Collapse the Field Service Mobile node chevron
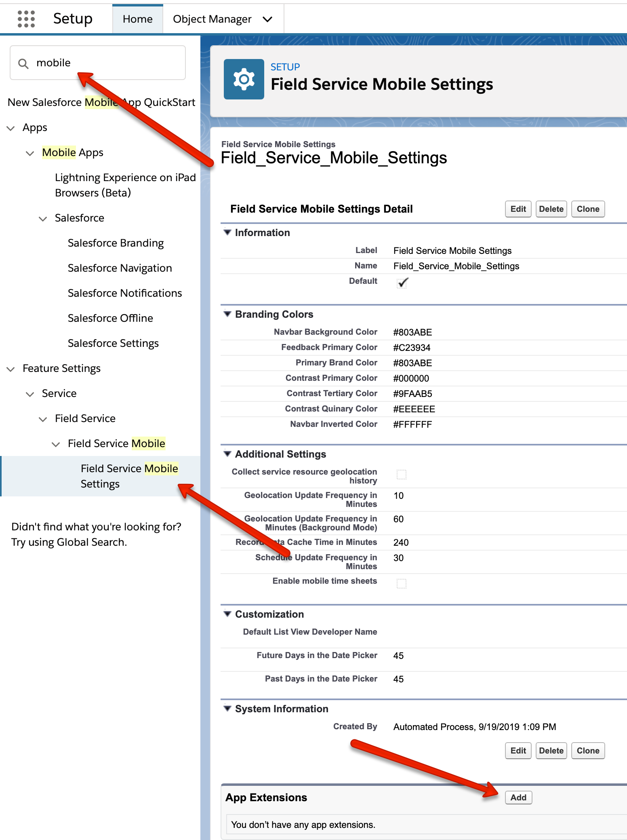 click(x=56, y=444)
